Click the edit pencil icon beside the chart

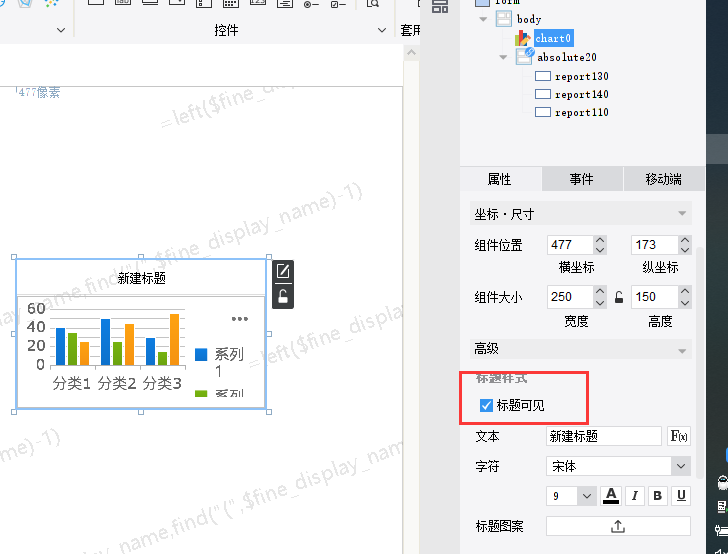pos(283,271)
